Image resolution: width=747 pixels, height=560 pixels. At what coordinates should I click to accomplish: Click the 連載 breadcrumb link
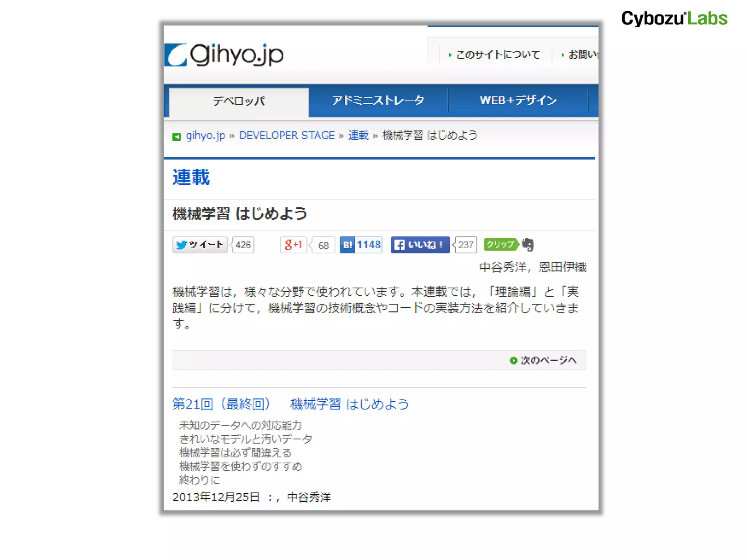coord(358,135)
